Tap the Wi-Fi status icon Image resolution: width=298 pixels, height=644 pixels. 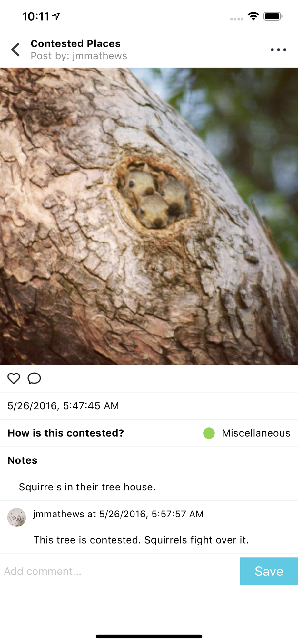coord(253,16)
